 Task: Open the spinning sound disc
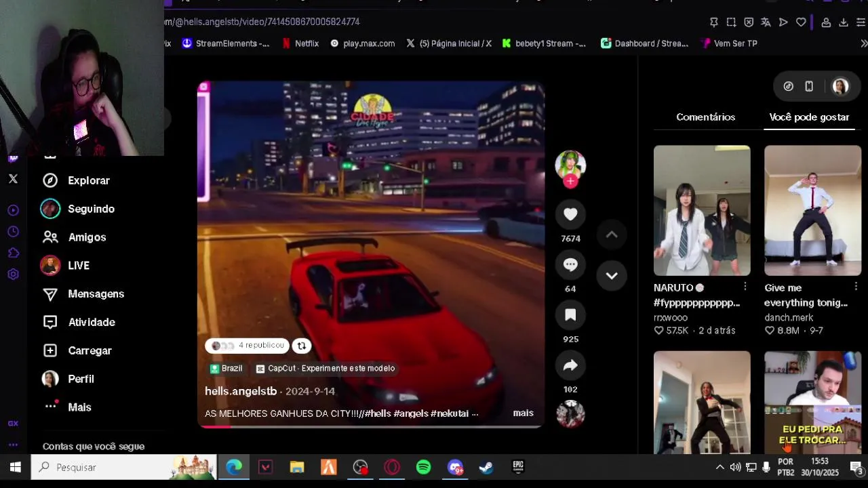coord(570,413)
